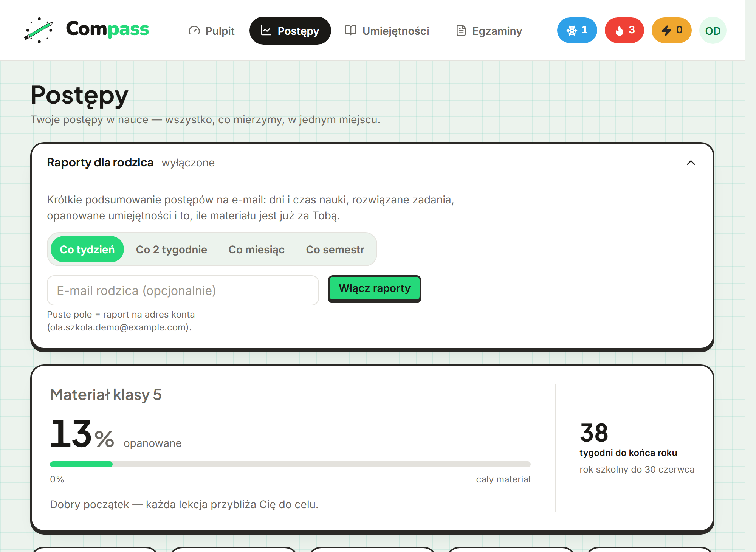Click the Raporty dla rodzica header title
This screenshot has width=756, height=552.
100,163
